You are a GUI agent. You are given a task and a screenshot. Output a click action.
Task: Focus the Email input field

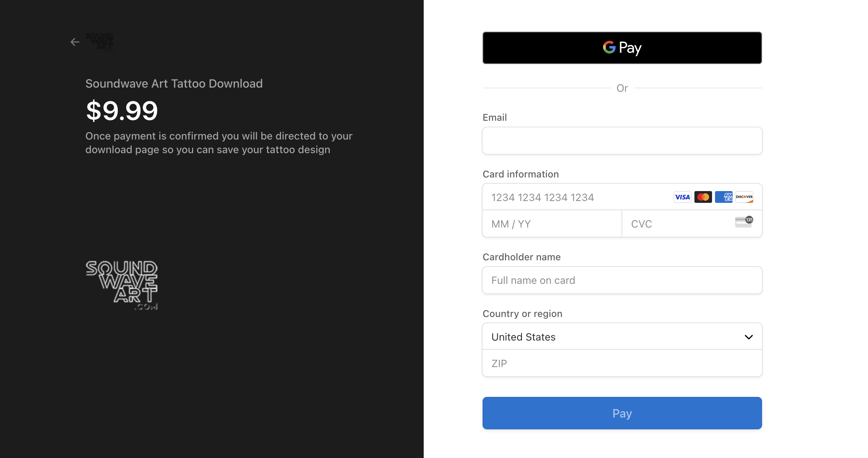[x=622, y=141]
